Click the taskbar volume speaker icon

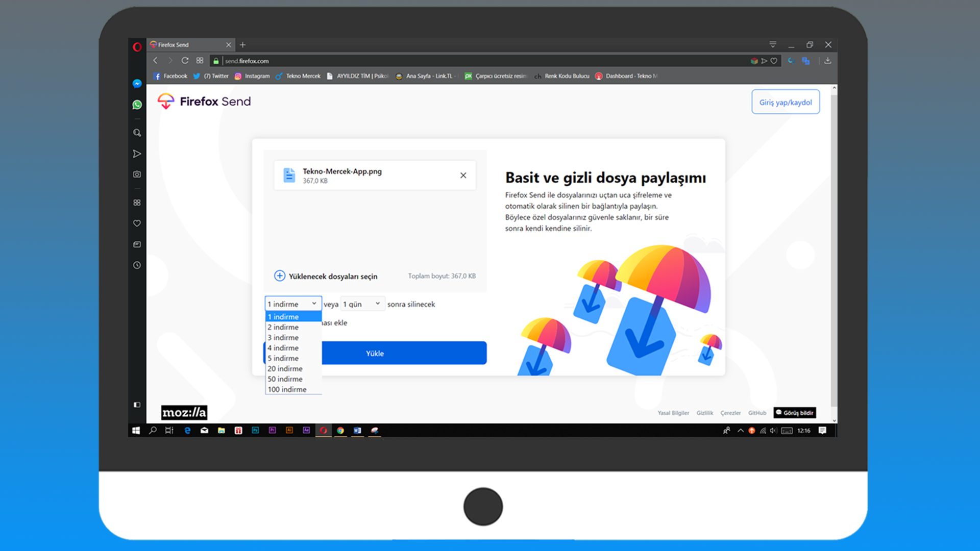pos(774,431)
